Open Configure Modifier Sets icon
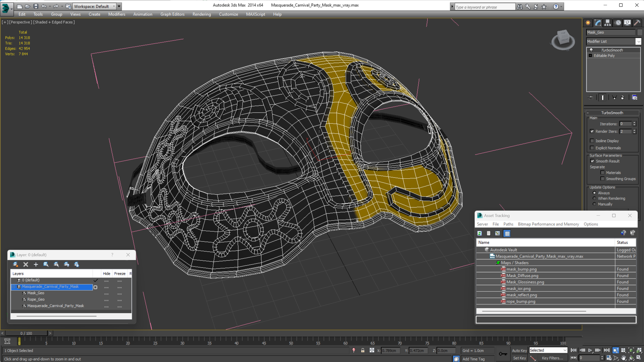The image size is (644, 362). [635, 97]
